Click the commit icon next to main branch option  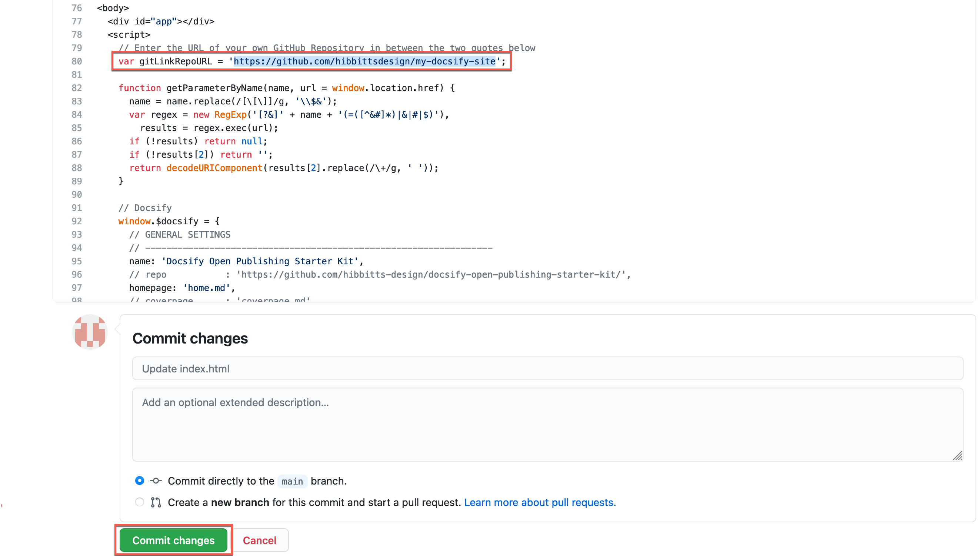[156, 481]
